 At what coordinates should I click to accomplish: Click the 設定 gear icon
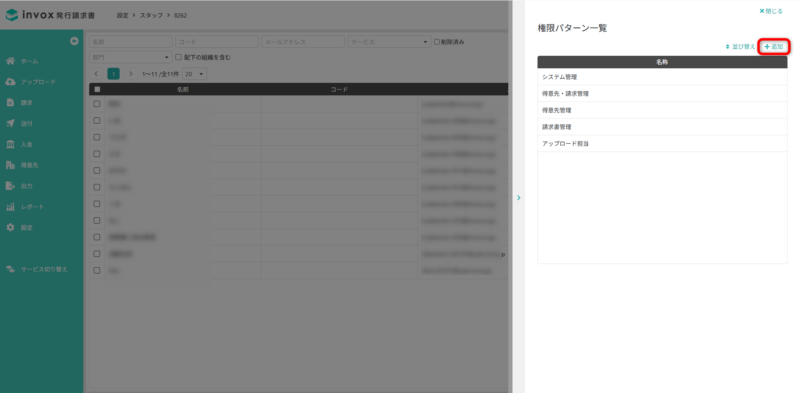click(x=10, y=228)
